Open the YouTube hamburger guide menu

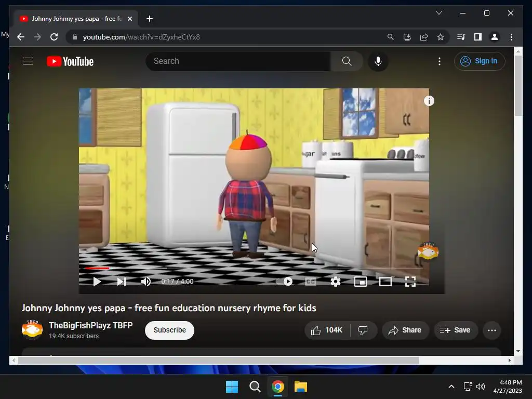[x=28, y=61]
